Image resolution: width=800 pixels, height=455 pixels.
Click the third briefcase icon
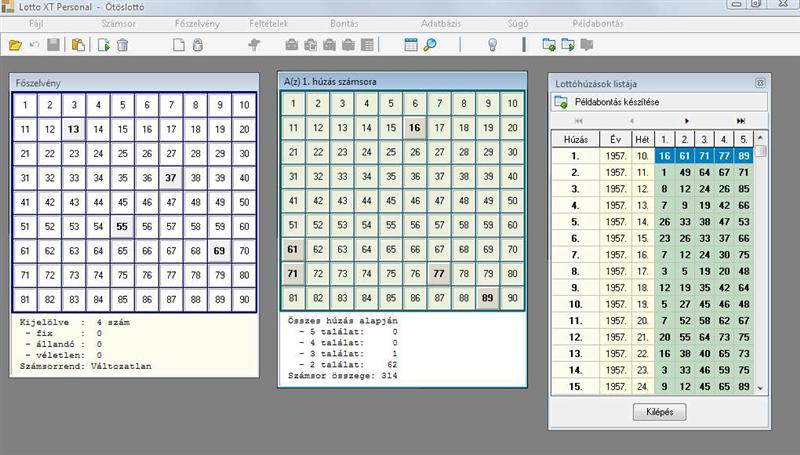click(330, 45)
